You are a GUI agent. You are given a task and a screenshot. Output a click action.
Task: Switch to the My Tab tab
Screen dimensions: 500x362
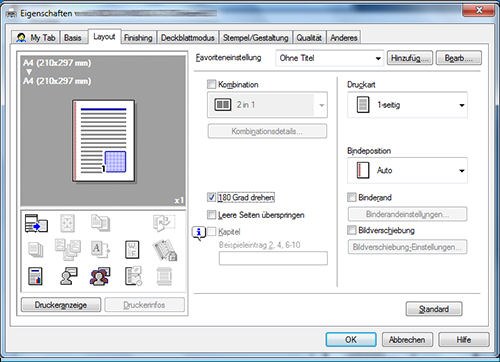point(35,38)
